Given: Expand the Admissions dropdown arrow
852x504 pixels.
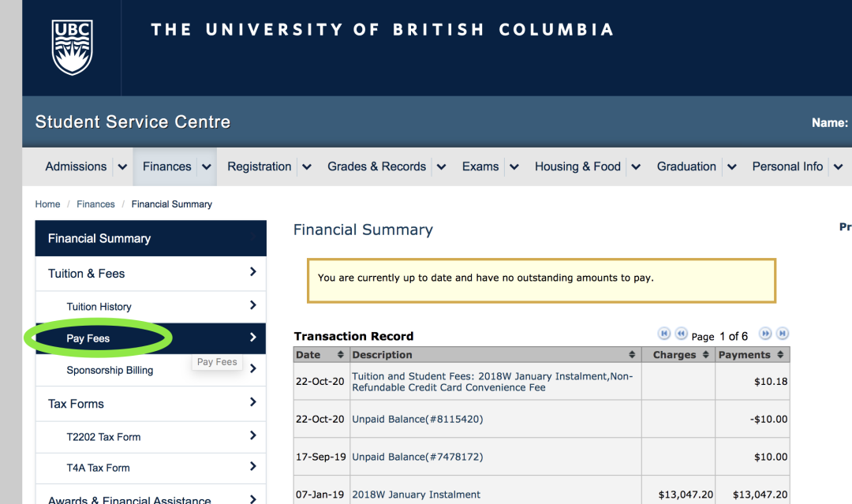Looking at the screenshot, I should (x=122, y=167).
